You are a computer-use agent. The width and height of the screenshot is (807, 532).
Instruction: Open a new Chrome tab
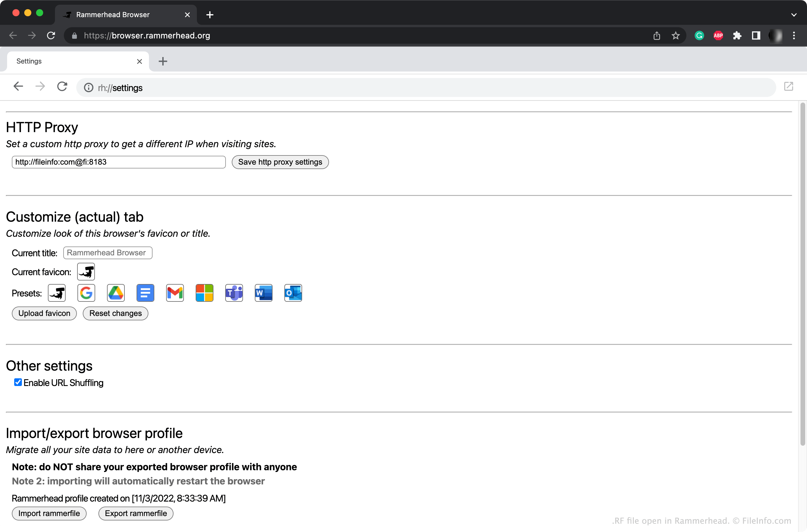tap(210, 14)
